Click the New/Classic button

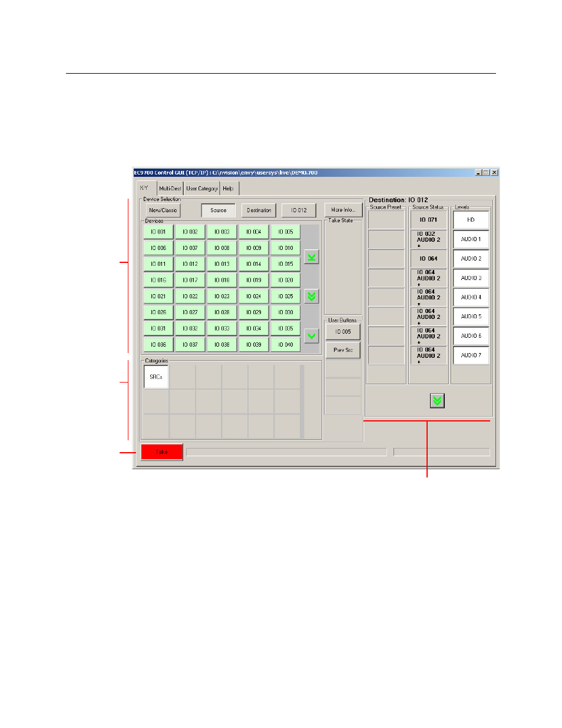[163, 210]
